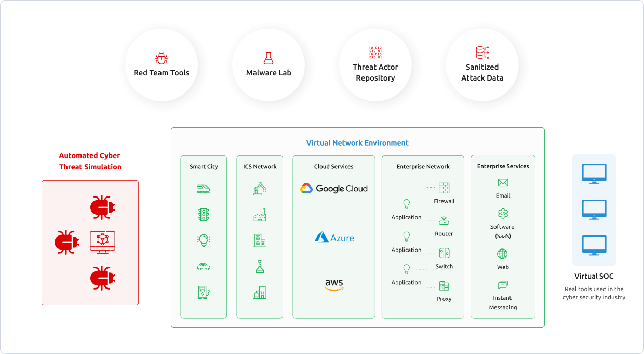Click the Google Cloud logo
Screen dimensions: 644x354
[334, 188]
